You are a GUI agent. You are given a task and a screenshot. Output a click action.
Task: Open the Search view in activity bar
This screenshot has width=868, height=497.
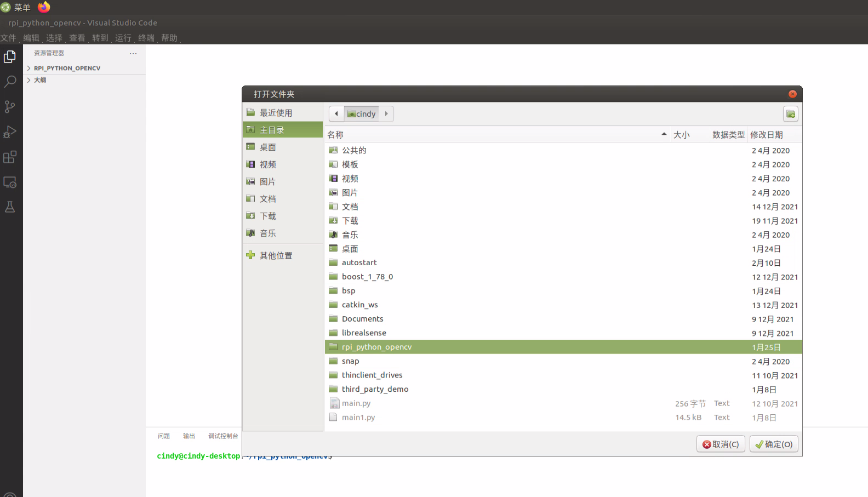10,82
